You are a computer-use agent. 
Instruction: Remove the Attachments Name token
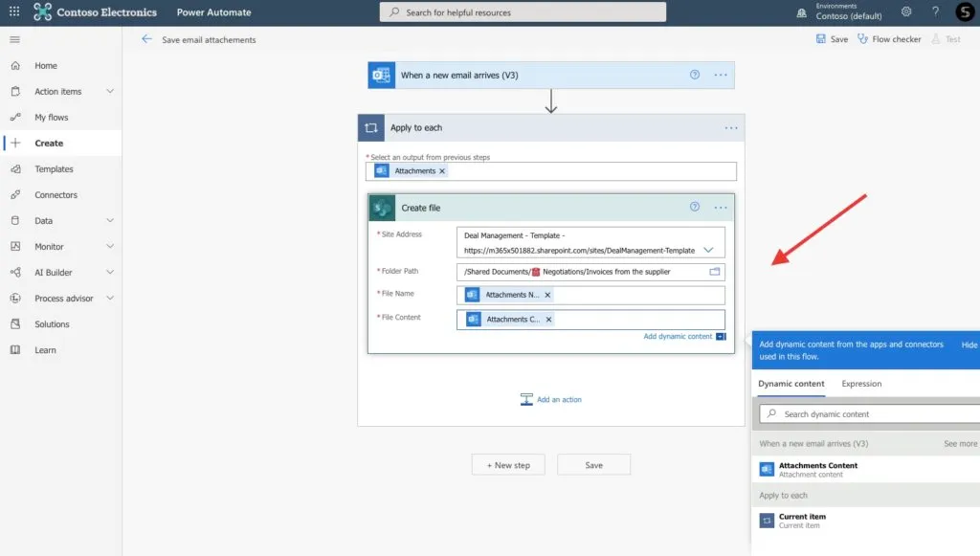tap(547, 295)
